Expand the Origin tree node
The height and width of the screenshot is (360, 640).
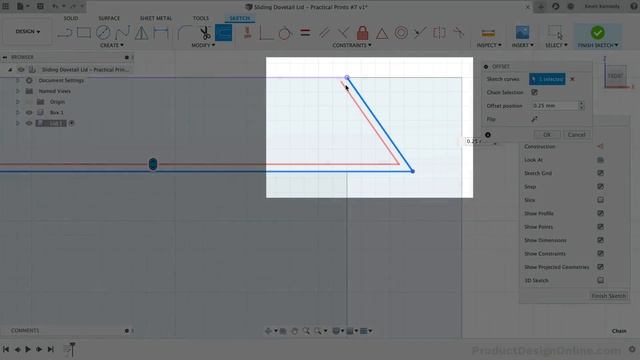pyautogui.click(x=18, y=102)
